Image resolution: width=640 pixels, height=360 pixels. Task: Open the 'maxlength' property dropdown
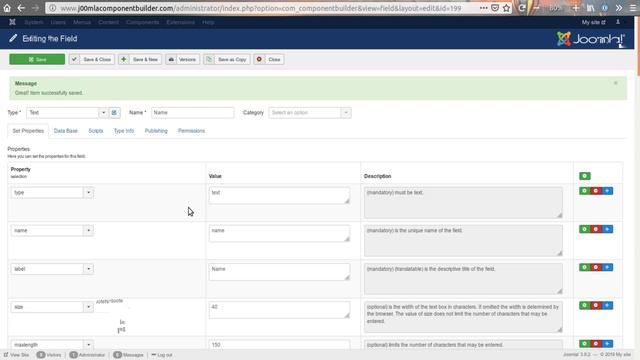[52, 344]
